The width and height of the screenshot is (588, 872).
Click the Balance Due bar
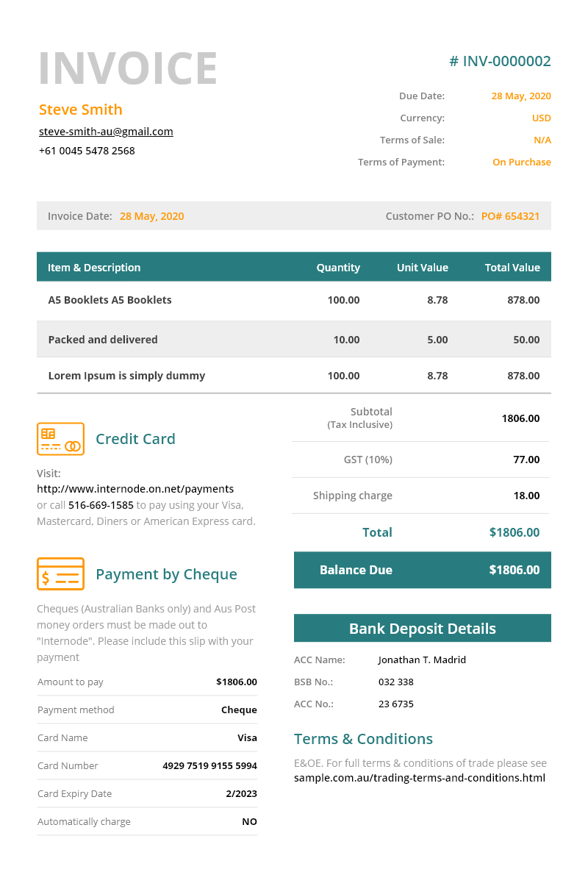coord(422,570)
